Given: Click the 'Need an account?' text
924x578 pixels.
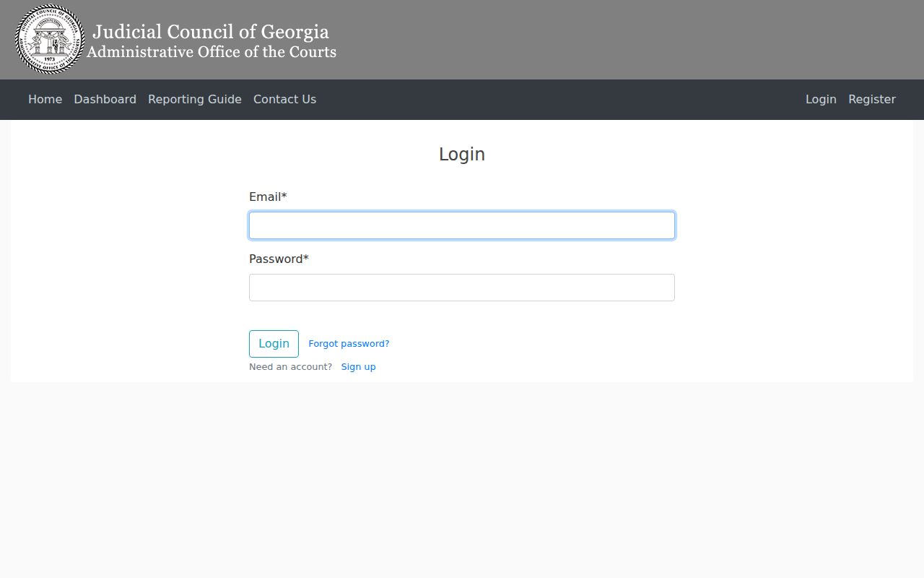Looking at the screenshot, I should click(x=290, y=367).
